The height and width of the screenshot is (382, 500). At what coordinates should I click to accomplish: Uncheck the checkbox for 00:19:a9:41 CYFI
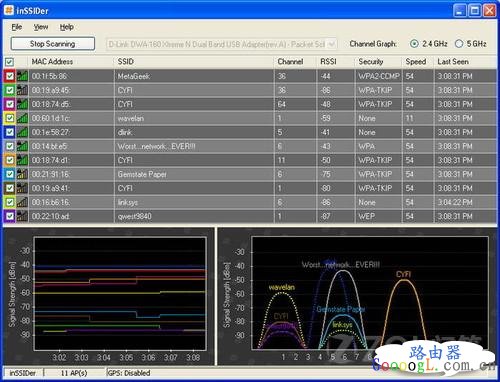tap(10, 188)
